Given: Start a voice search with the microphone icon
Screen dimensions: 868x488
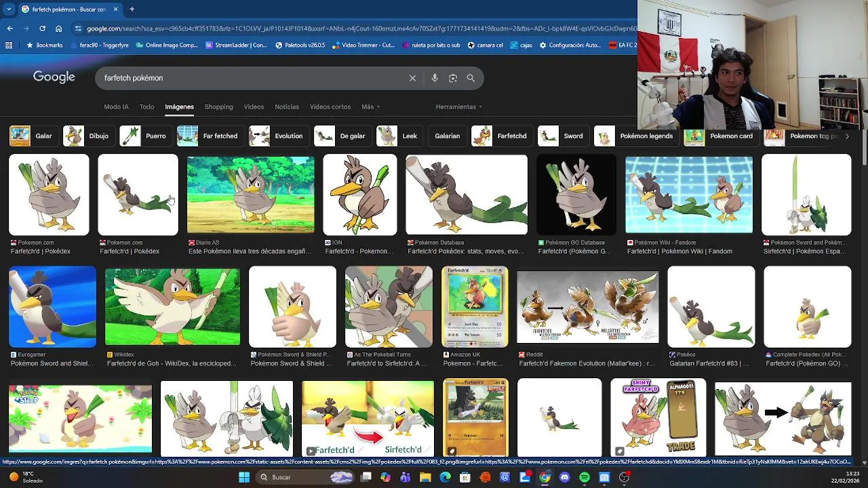Looking at the screenshot, I should point(435,78).
